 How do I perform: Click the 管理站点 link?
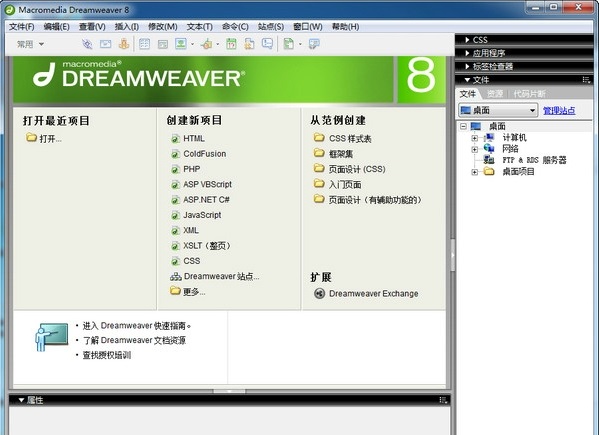[559, 111]
